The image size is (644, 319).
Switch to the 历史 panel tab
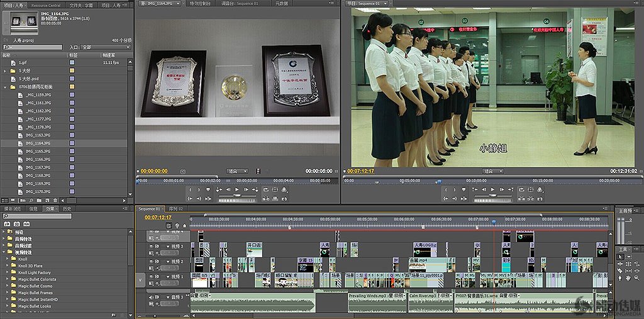click(67, 208)
